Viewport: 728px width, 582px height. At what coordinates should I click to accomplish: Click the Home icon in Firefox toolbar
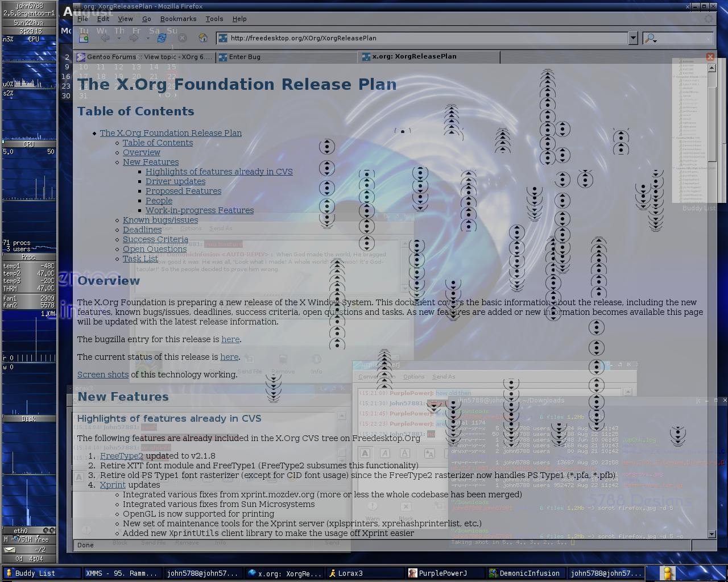pyautogui.click(x=203, y=38)
